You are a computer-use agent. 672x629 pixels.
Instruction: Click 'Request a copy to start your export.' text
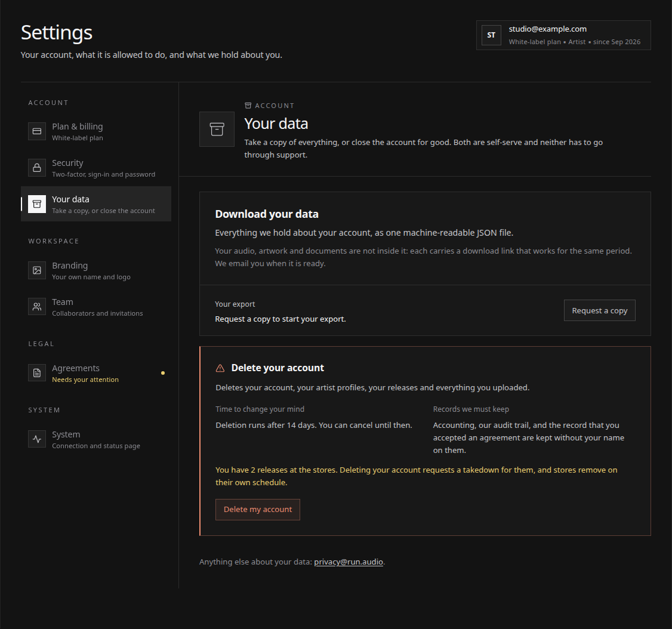pos(280,319)
